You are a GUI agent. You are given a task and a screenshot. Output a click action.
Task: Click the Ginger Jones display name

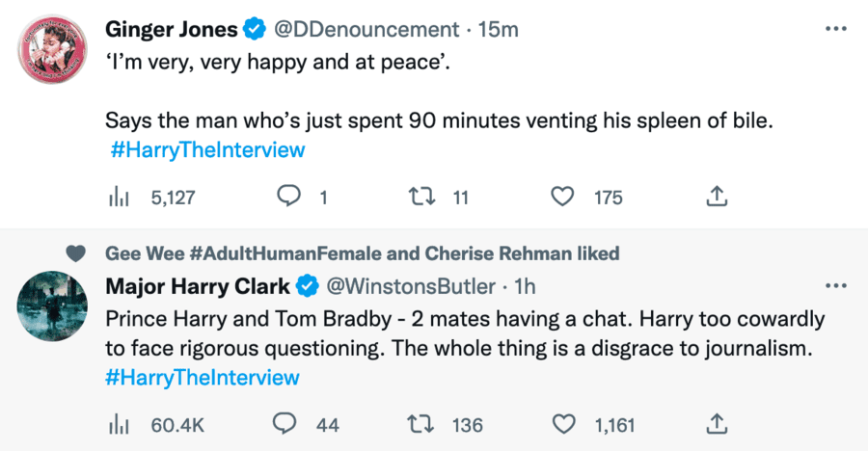click(x=171, y=30)
